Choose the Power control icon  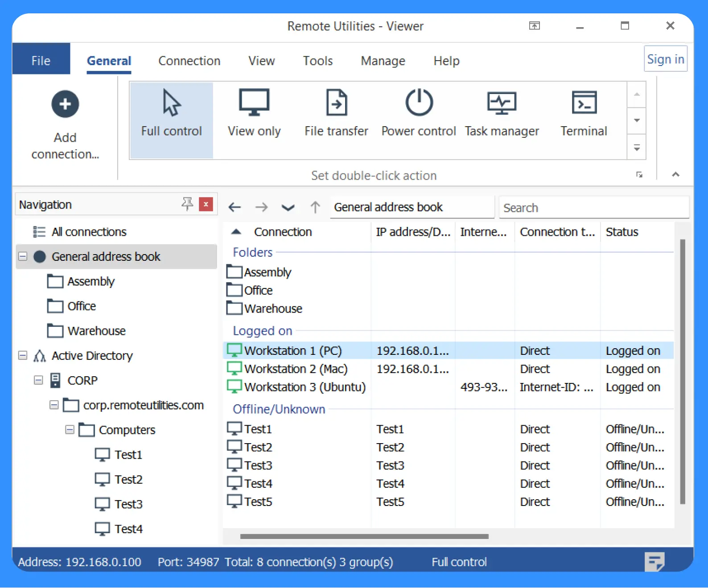tap(419, 103)
